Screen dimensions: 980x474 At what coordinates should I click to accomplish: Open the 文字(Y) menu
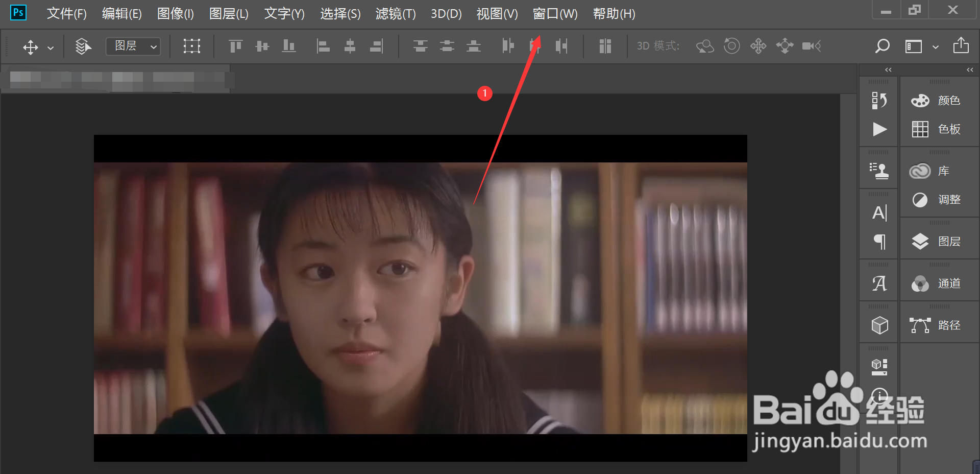(284, 14)
